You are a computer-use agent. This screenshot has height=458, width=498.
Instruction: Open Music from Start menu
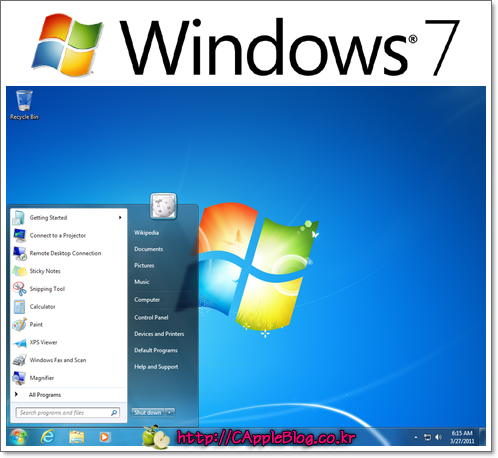point(142,282)
